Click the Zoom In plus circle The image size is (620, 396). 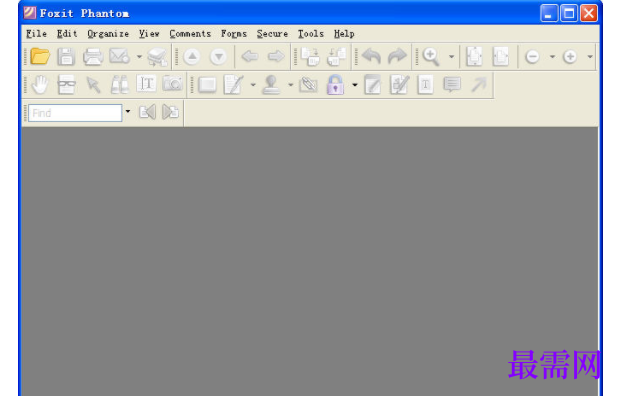[570, 57]
